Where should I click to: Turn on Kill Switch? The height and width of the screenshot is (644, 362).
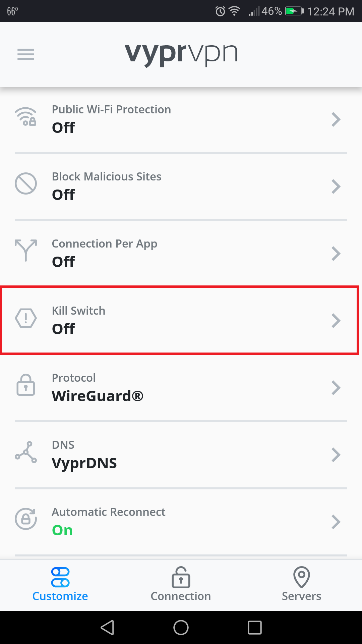[181, 319]
